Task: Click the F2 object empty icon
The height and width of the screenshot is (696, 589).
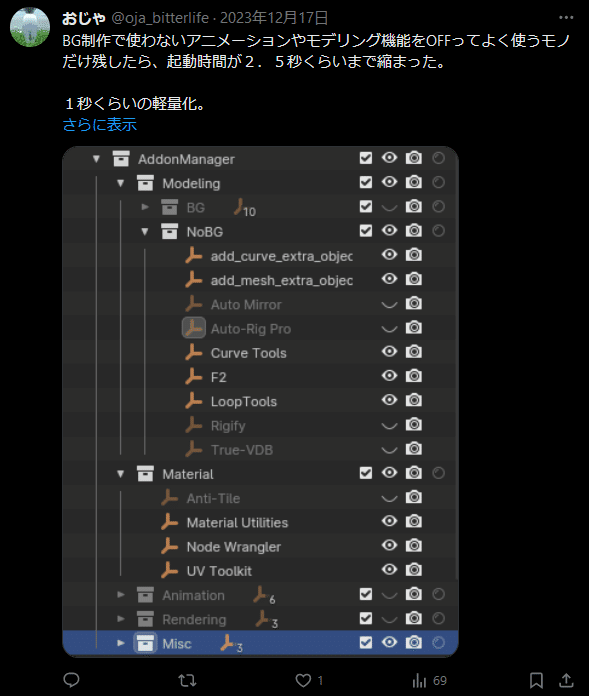Action: pos(194,377)
